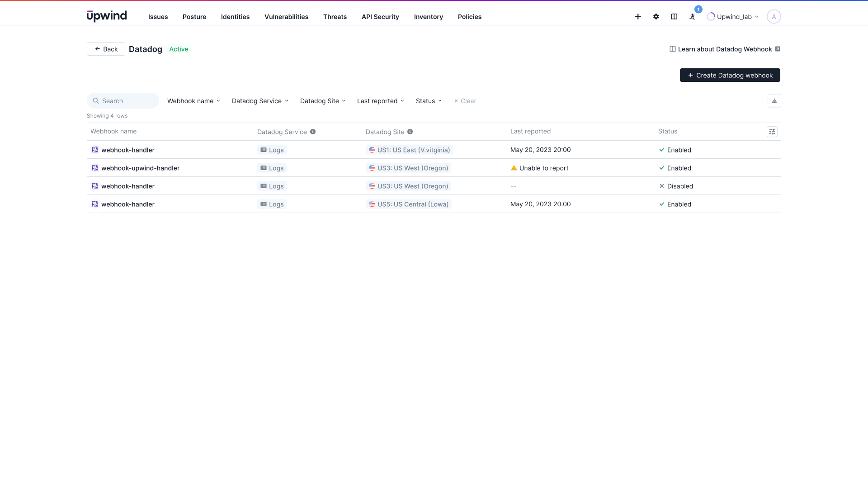
Task: Toggle the Enabled status of webhook-upwind-handler
Action: point(675,168)
